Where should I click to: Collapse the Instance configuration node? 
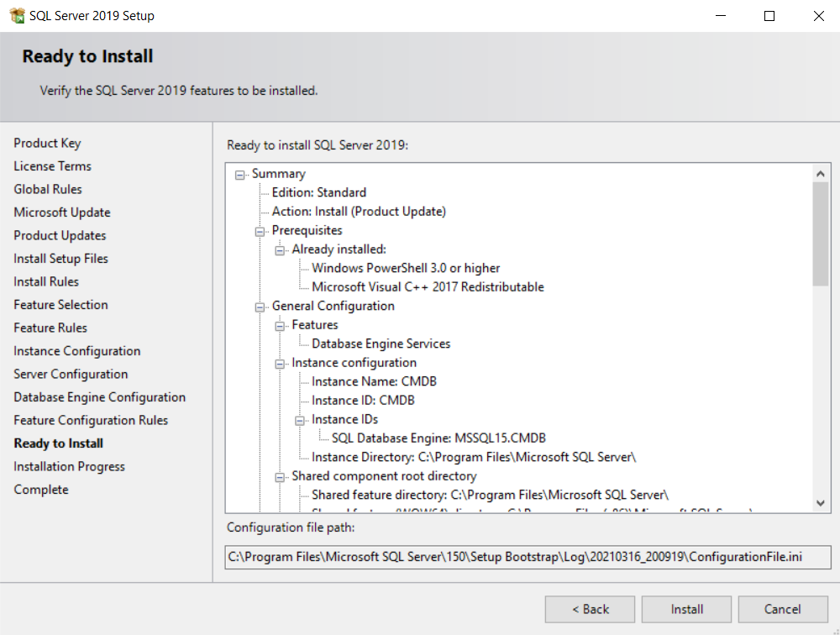(x=280, y=364)
